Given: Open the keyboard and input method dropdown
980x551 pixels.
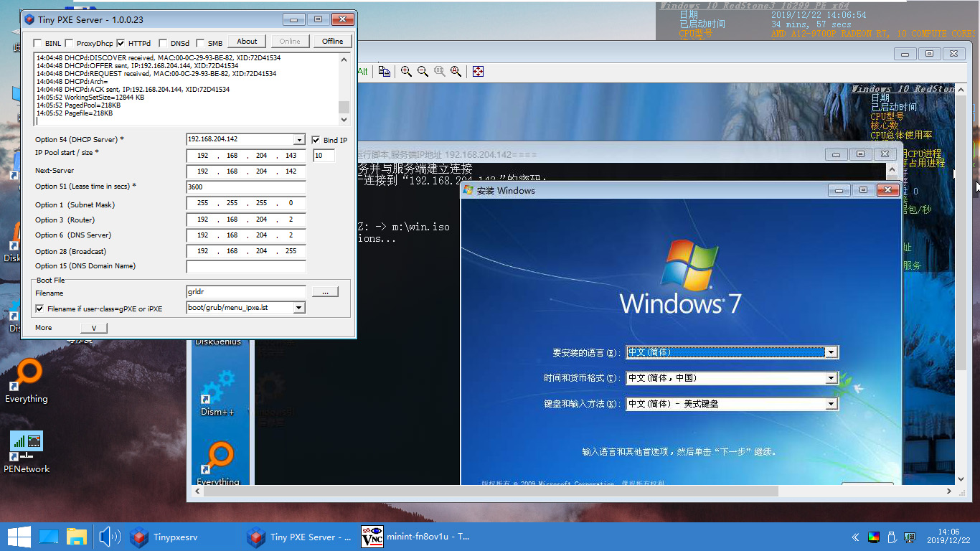Looking at the screenshot, I should click(831, 404).
